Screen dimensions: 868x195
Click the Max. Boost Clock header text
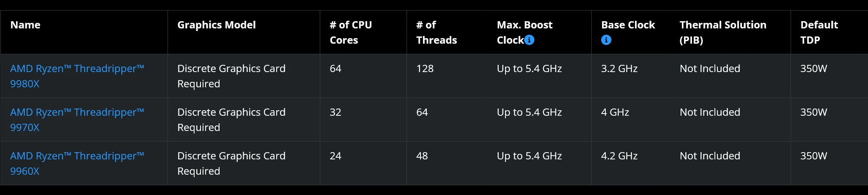525,32
